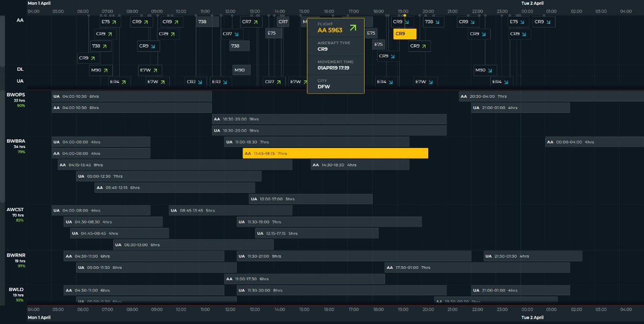644x324 pixels.
Task: Click the green arrow in the AA 5963 tooltip
Action: [x=353, y=28]
